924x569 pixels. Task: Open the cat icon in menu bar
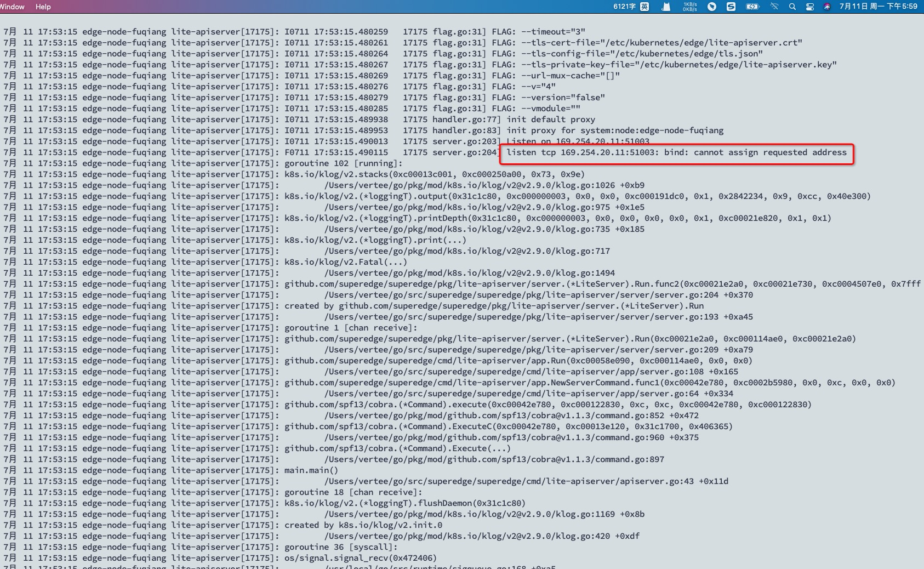(666, 7)
